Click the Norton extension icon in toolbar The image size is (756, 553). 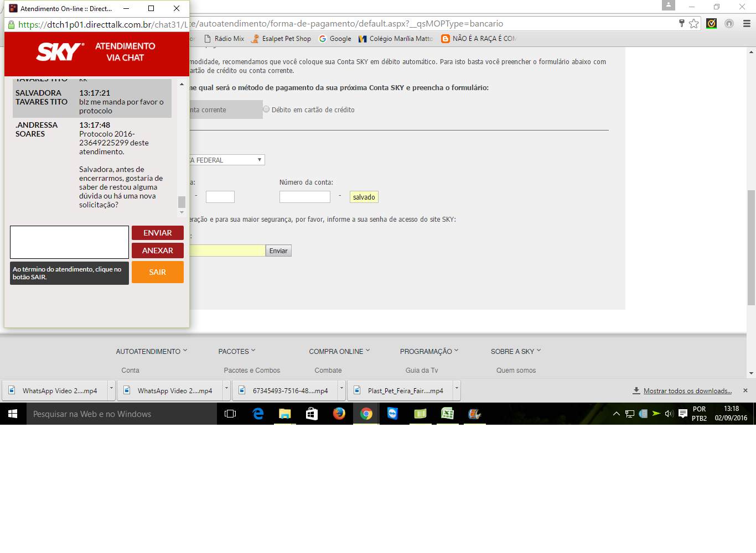pos(712,24)
